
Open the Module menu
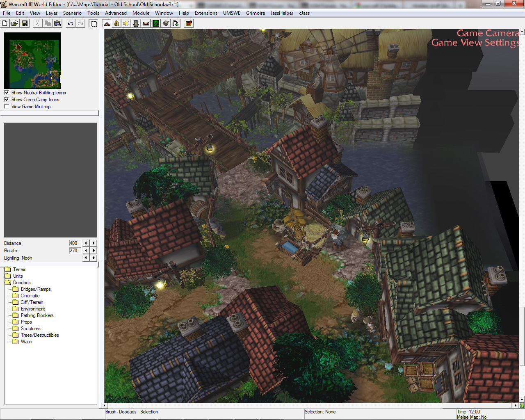tap(141, 13)
